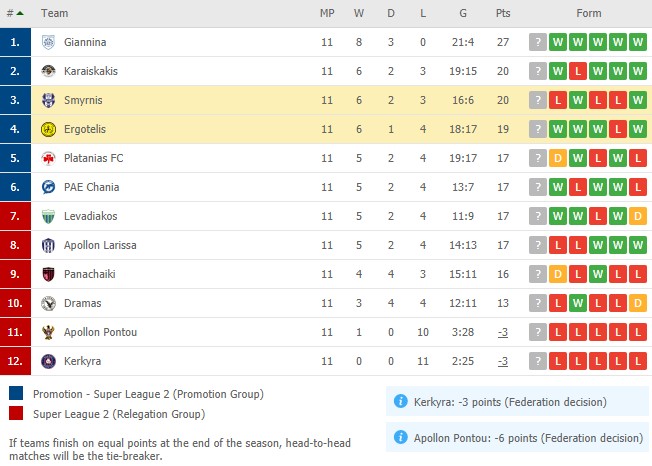Click the Karaiskakis team logo
Viewport: 652px width, 466px height.
[48, 71]
